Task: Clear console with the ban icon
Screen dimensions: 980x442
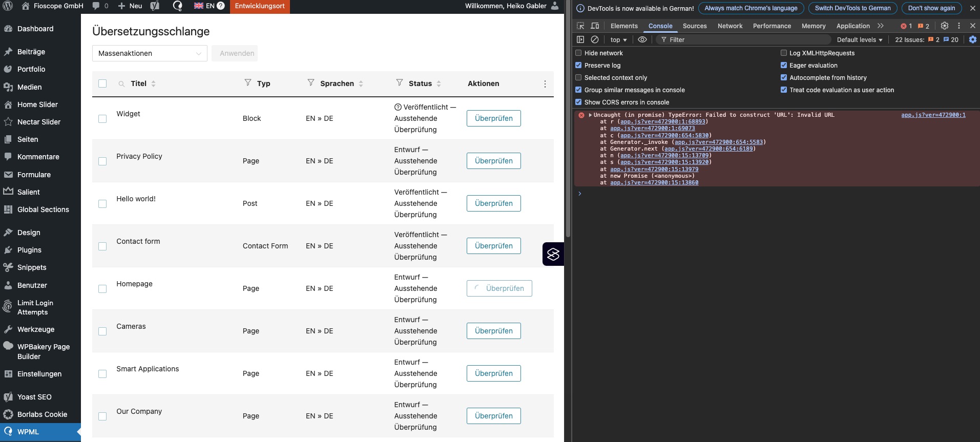Action: click(x=595, y=39)
